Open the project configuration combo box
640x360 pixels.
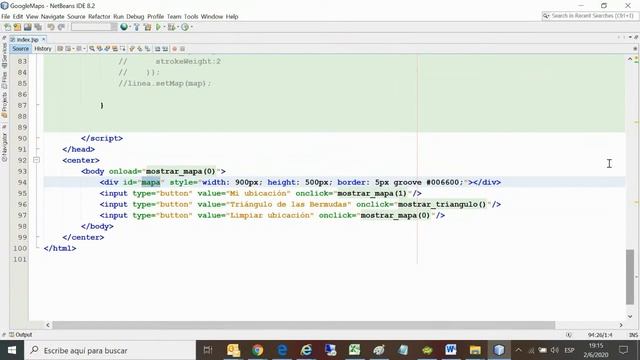(94, 27)
